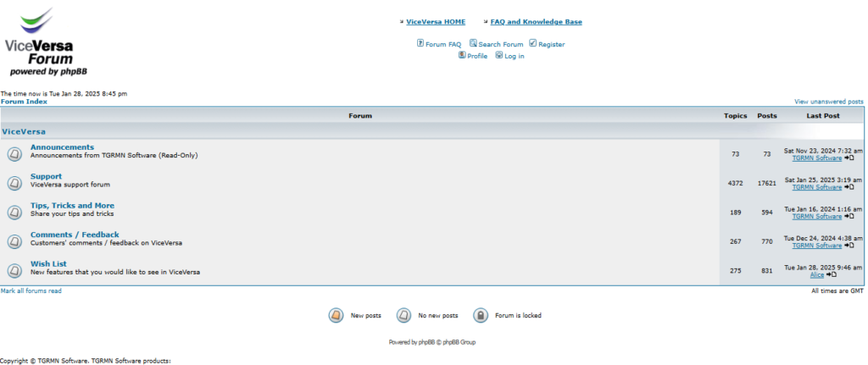
Task: Open View unanswered posts
Action: coord(829,102)
